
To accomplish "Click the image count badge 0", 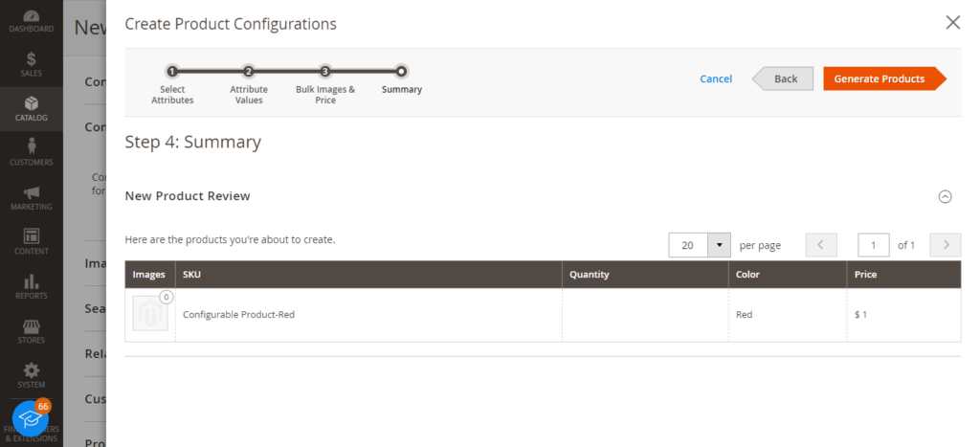I will coord(166,298).
